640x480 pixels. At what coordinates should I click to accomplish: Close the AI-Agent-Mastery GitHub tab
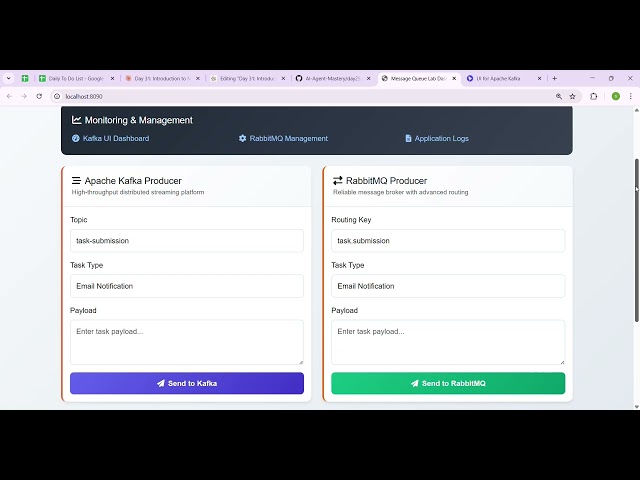click(369, 78)
